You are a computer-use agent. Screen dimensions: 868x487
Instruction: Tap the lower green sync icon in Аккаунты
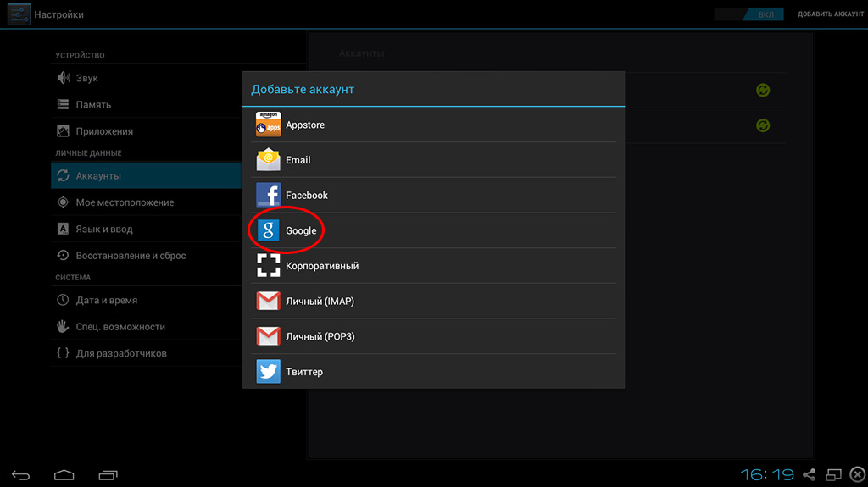pyautogui.click(x=763, y=125)
